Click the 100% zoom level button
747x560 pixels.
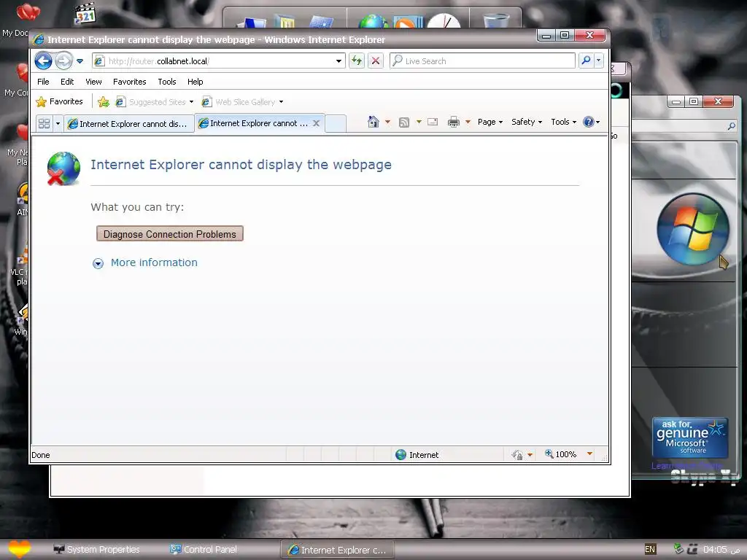pos(561,454)
